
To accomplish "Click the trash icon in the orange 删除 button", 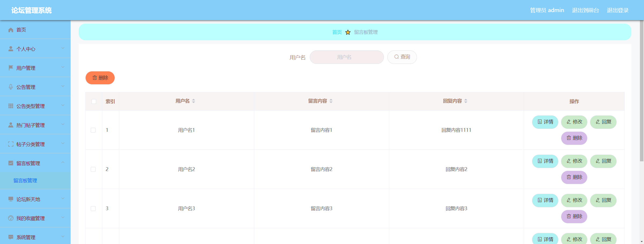I will coord(94,78).
